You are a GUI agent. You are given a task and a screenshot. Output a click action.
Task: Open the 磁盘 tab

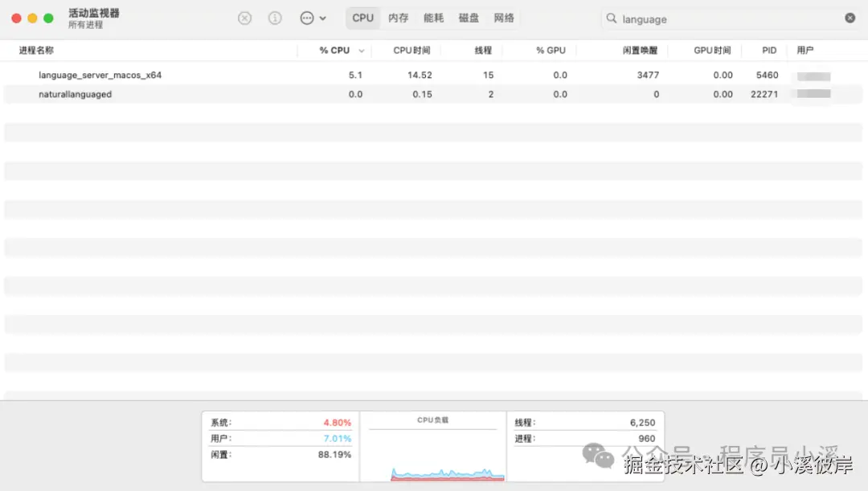pyautogui.click(x=469, y=17)
